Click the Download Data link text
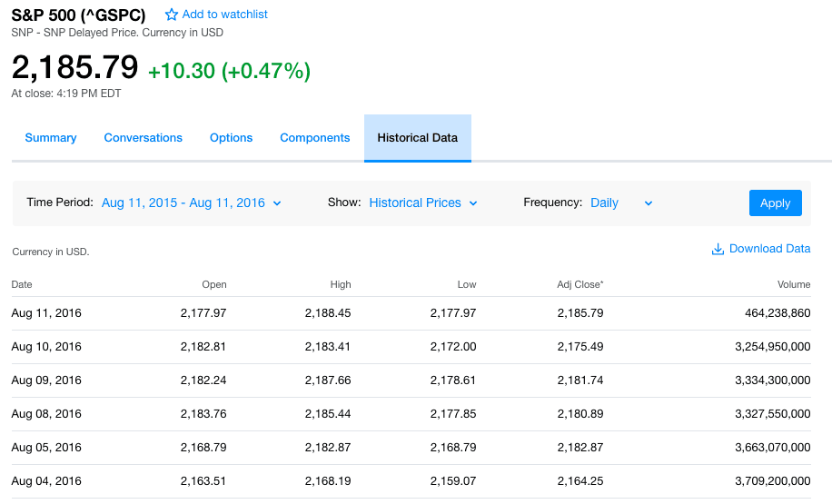 [x=769, y=249]
